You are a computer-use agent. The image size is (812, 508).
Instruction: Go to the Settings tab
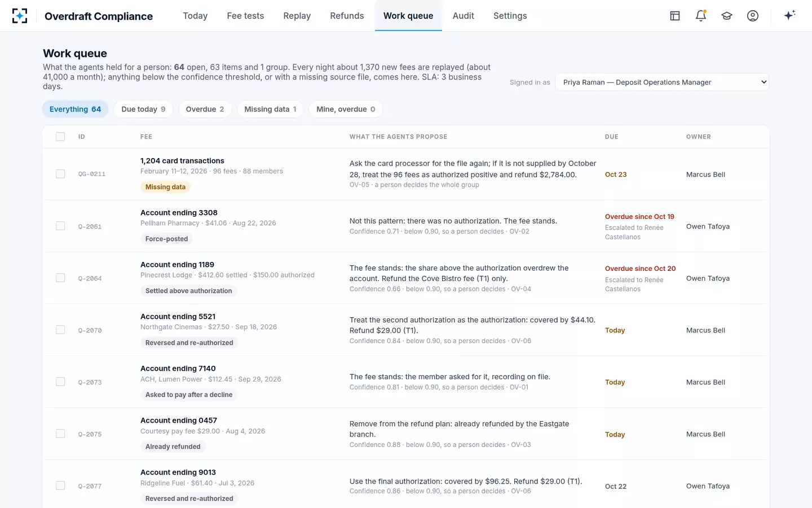click(x=510, y=16)
